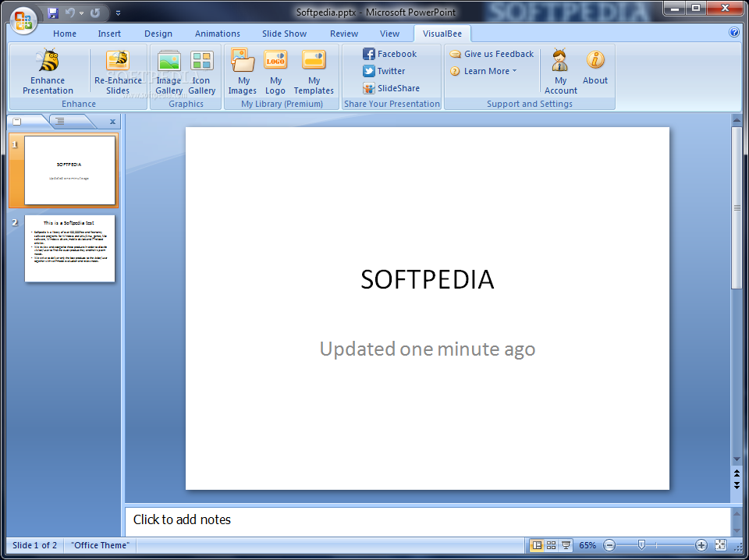Open the Icon Gallery
This screenshot has width=749, height=560.
pos(201,73)
